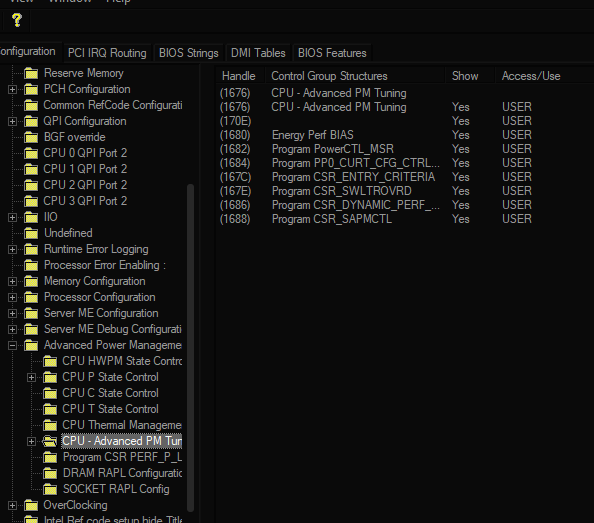594x523 pixels.
Task: Open the BIOS Features tab
Action: tap(332, 53)
